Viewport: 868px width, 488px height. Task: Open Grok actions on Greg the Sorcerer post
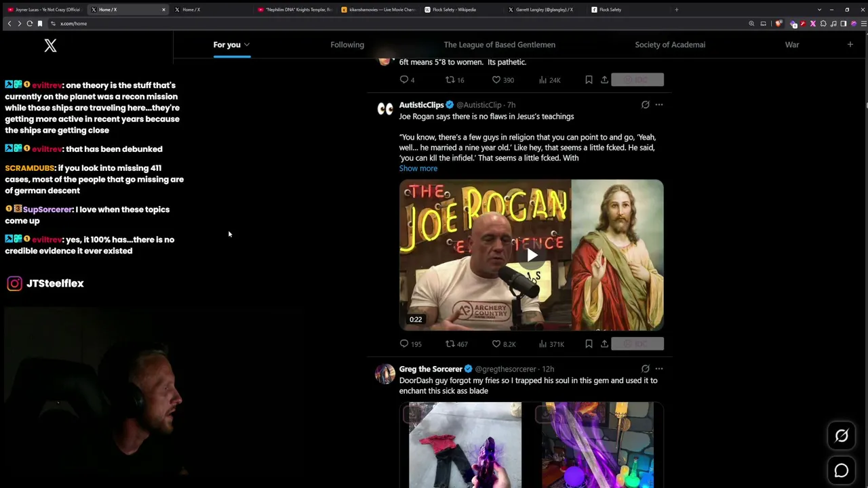click(x=645, y=369)
